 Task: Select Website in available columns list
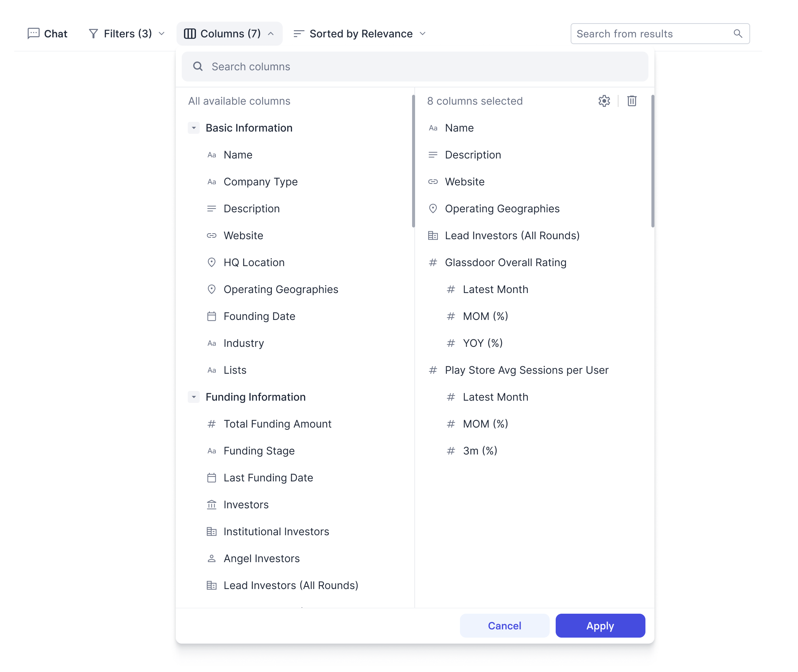pos(243,236)
